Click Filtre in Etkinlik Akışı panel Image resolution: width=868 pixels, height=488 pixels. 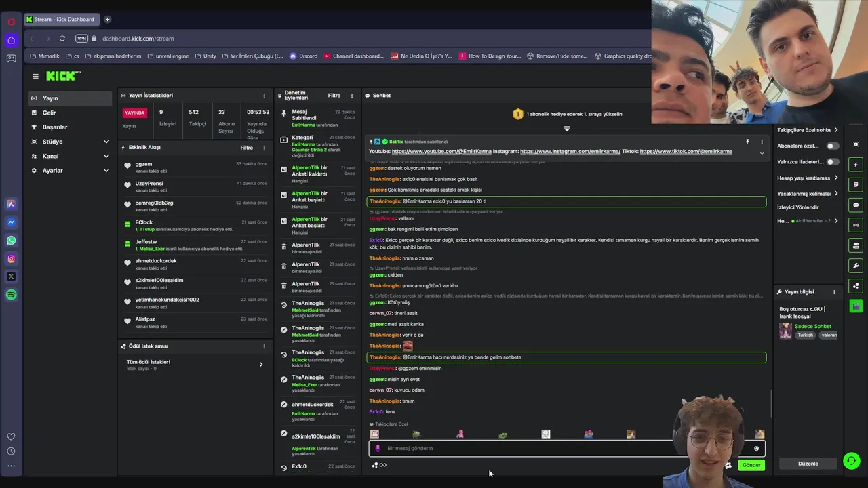[246, 148]
